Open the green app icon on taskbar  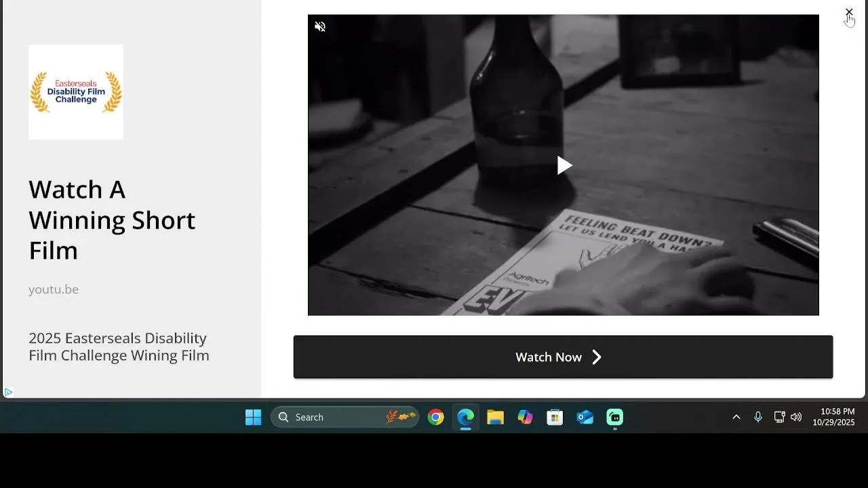tap(615, 418)
